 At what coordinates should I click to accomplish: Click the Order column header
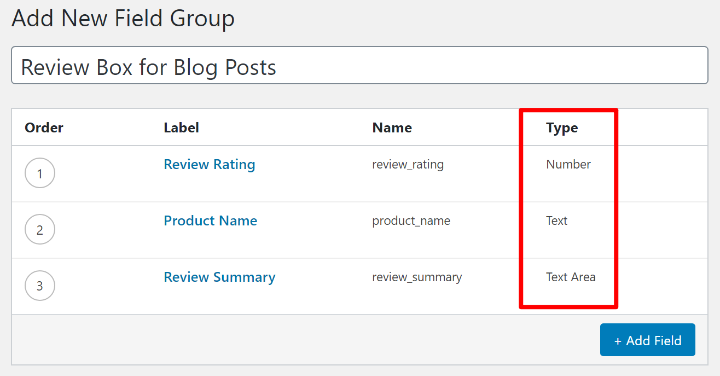tap(44, 128)
